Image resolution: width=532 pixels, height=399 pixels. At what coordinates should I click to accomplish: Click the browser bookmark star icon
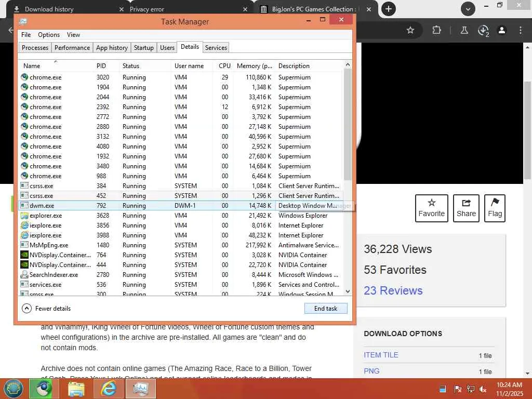[410, 30]
